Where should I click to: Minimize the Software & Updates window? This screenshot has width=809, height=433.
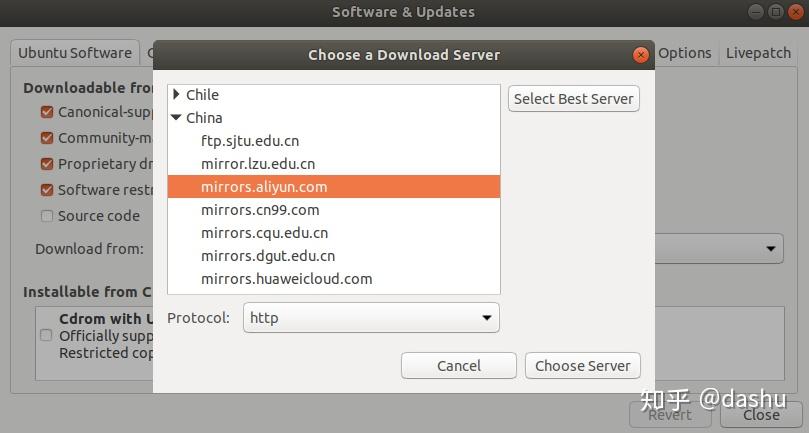(x=756, y=12)
